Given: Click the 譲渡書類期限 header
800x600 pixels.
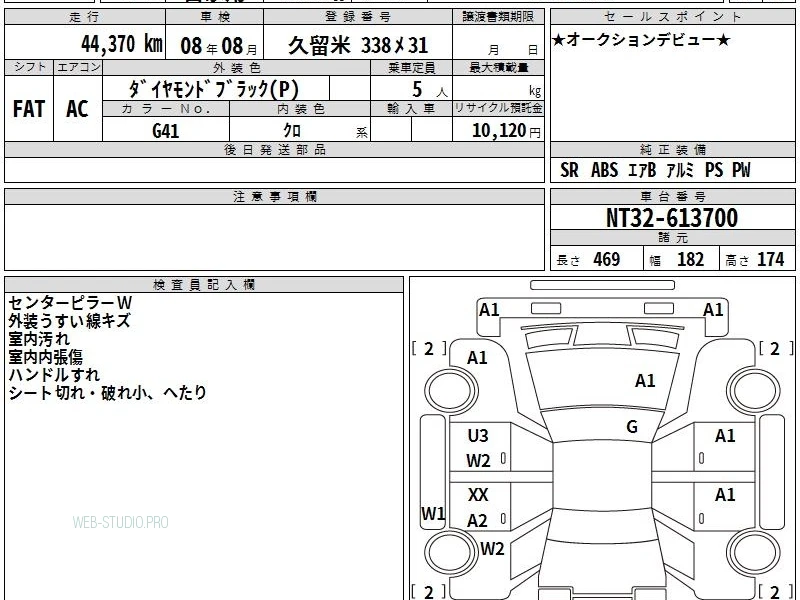Looking at the screenshot, I should [498, 17].
